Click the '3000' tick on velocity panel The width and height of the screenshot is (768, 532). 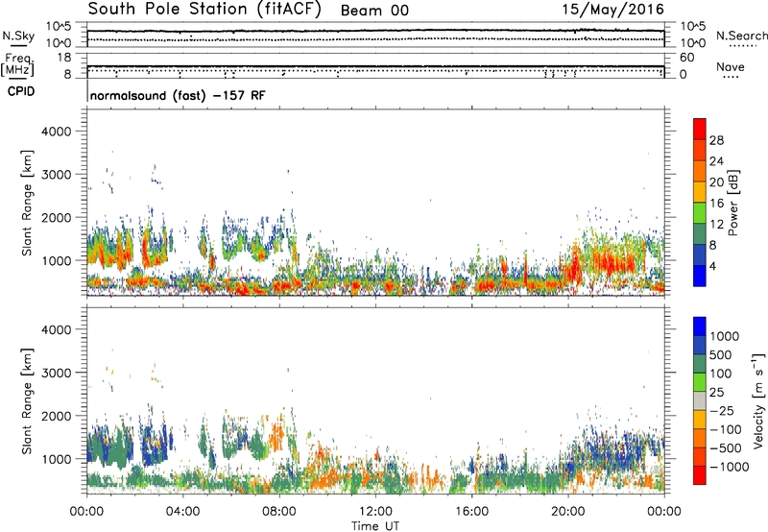coord(56,373)
